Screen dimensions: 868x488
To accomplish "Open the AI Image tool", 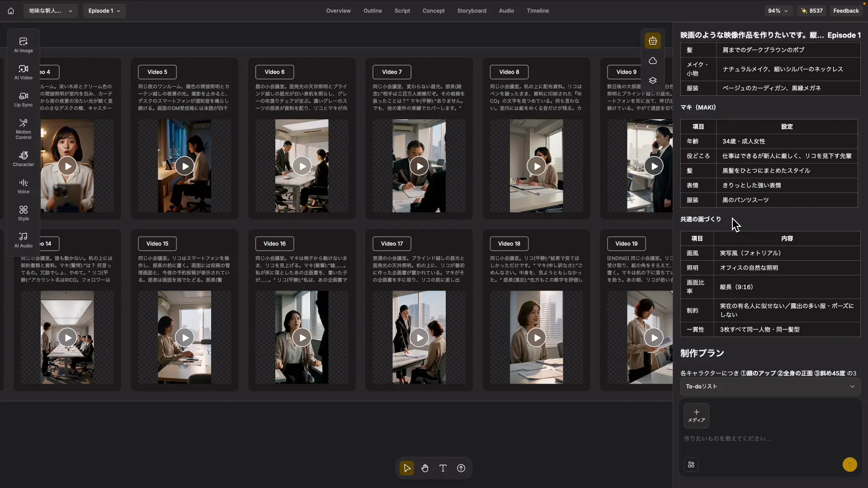I will tap(24, 45).
